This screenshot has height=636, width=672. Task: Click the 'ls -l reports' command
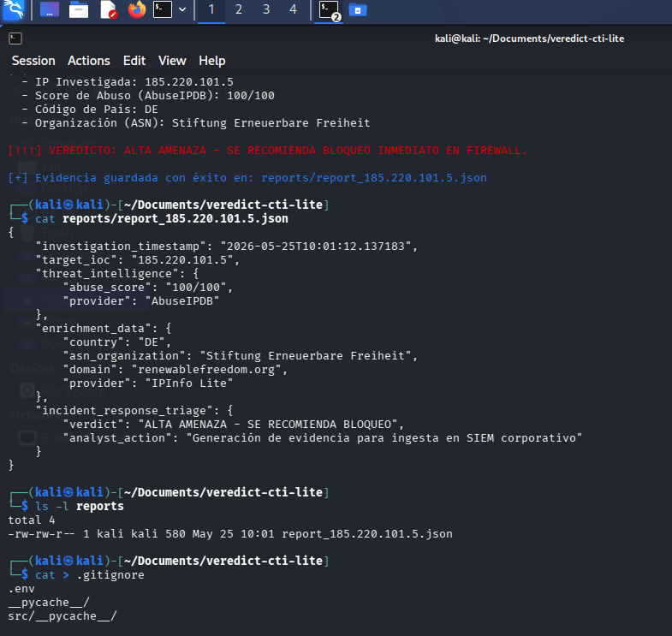point(80,506)
